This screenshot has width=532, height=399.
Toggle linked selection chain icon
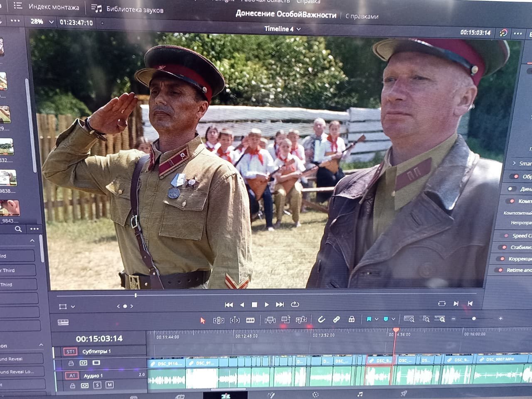[337, 319]
